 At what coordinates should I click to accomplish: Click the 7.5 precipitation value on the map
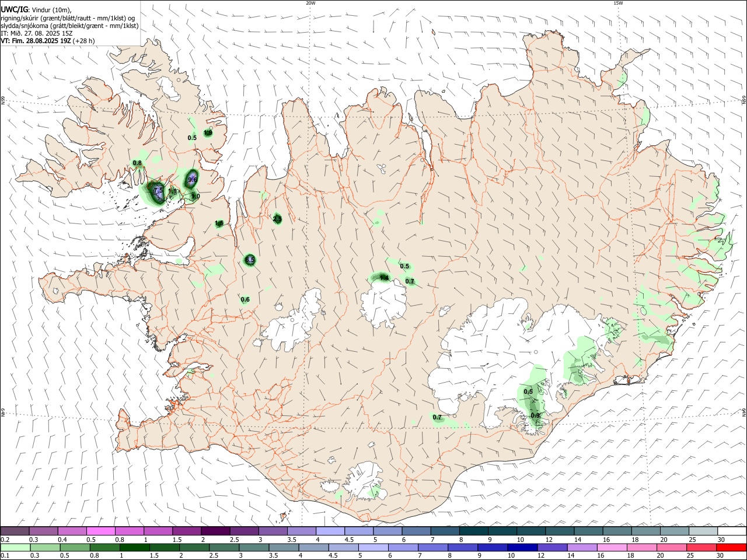tap(158, 190)
